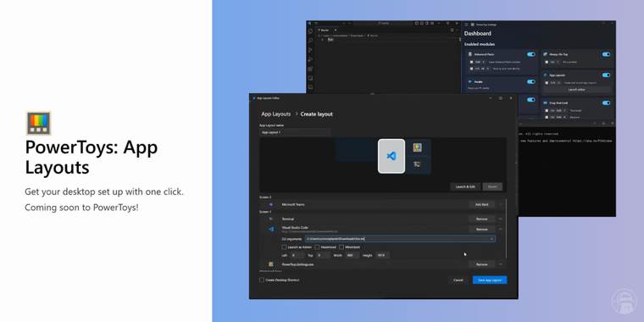The image size is (644, 322).
Task: Click the VS Code title bar search box
Action: [383, 24]
